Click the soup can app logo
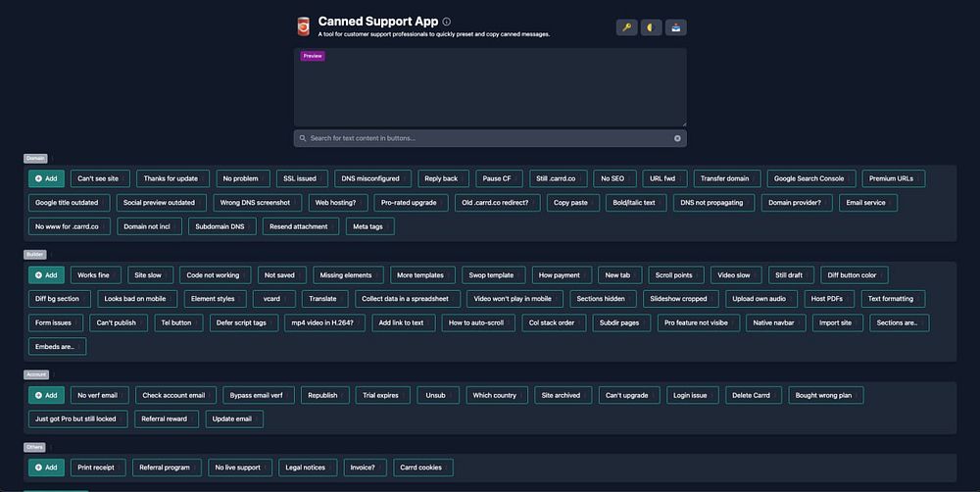Screen dimensions: 980x492 pyautogui.click(x=303, y=26)
